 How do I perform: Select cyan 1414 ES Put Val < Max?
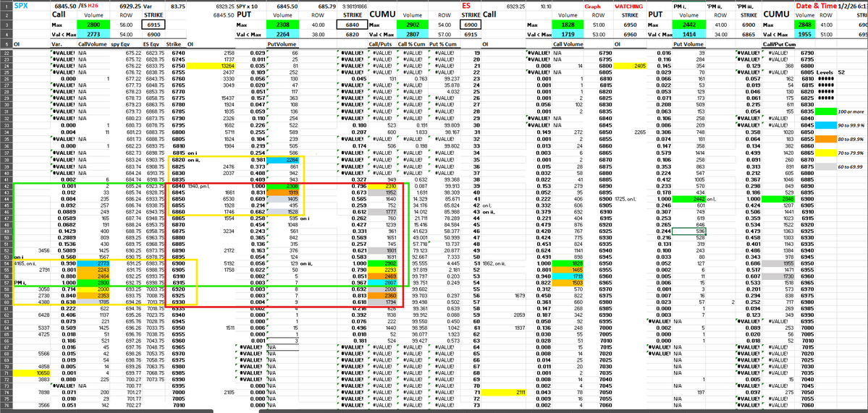pyautogui.click(x=688, y=34)
